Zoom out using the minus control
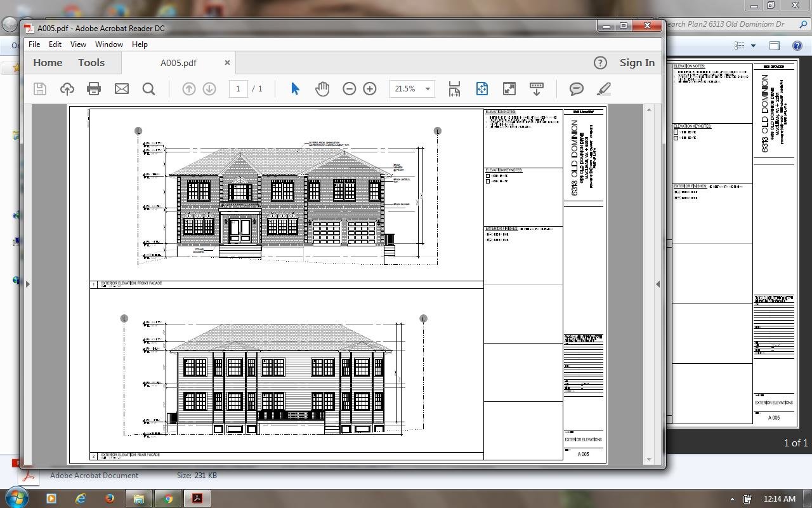812x508 pixels. [x=349, y=89]
